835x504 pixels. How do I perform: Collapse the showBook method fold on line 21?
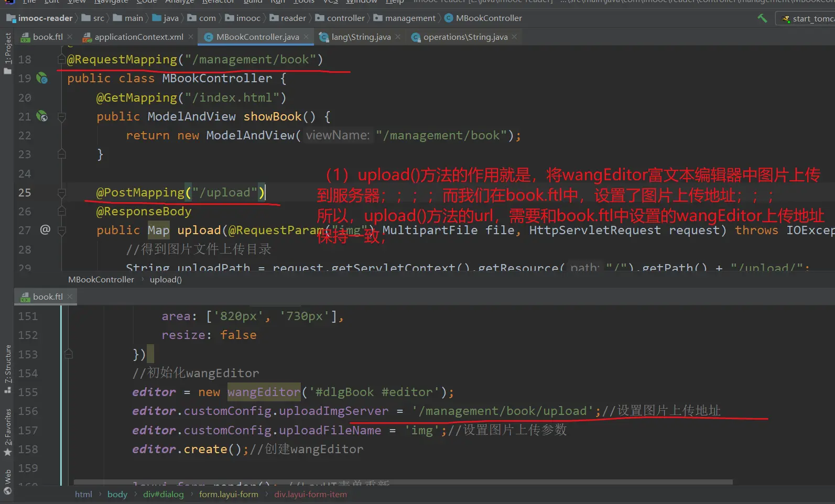click(61, 117)
